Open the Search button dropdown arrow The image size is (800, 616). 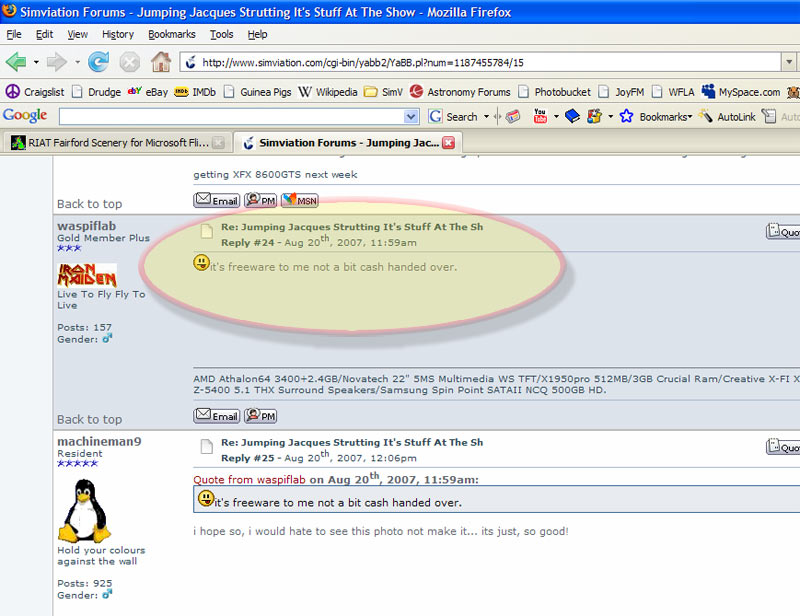click(x=486, y=117)
